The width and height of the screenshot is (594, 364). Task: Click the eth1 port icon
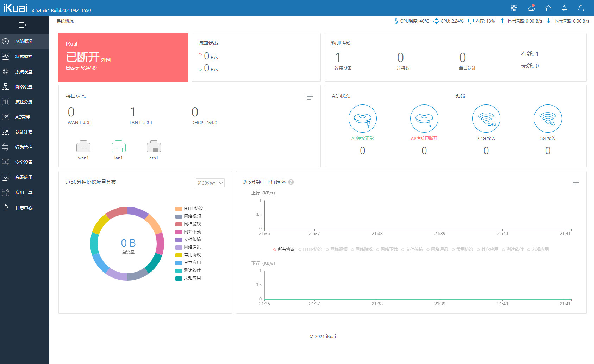(154, 147)
